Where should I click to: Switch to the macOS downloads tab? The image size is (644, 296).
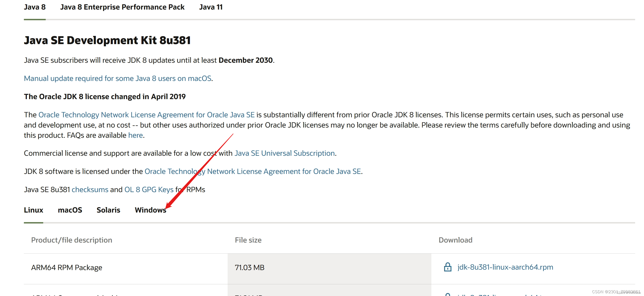70,210
